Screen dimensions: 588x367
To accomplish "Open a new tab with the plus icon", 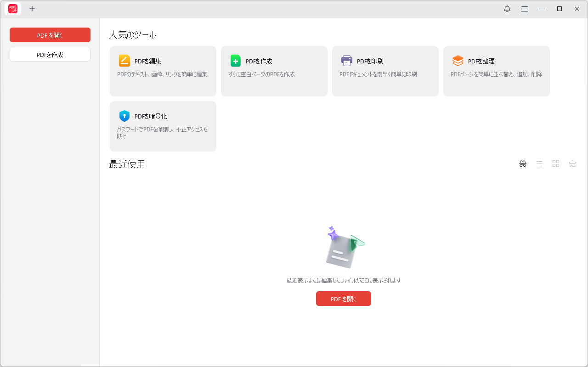I will click(32, 9).
